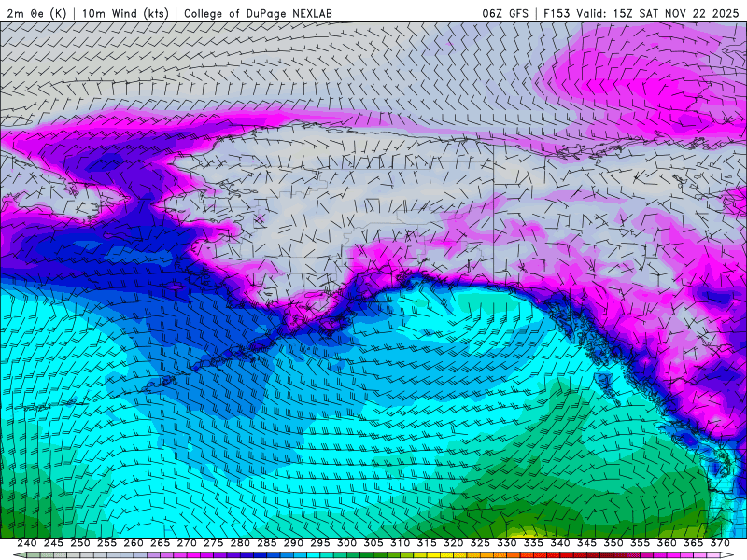747x560 pixels.
Task: Click the 325 value on the color scale
Action: pos(480,543)
